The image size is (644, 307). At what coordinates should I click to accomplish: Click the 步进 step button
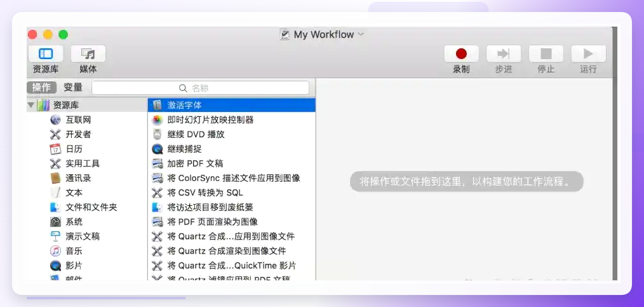point(504,54)
